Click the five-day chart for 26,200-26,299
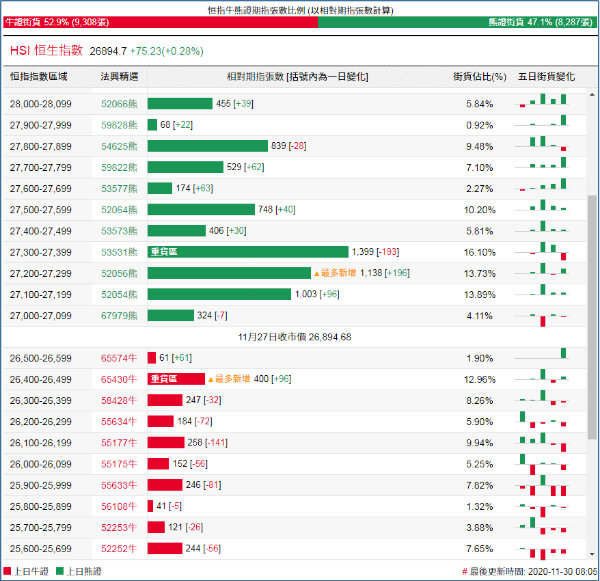 pos(543,420)
